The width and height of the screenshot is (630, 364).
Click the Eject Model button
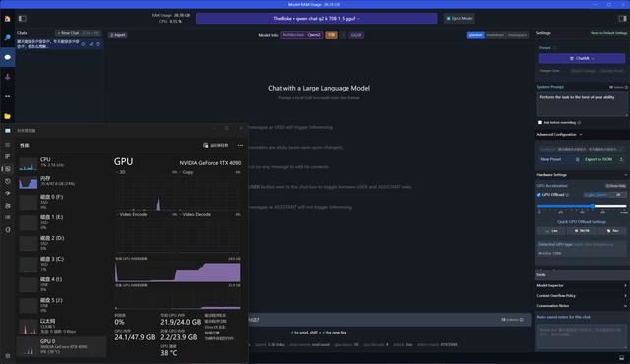pos(460,18)
